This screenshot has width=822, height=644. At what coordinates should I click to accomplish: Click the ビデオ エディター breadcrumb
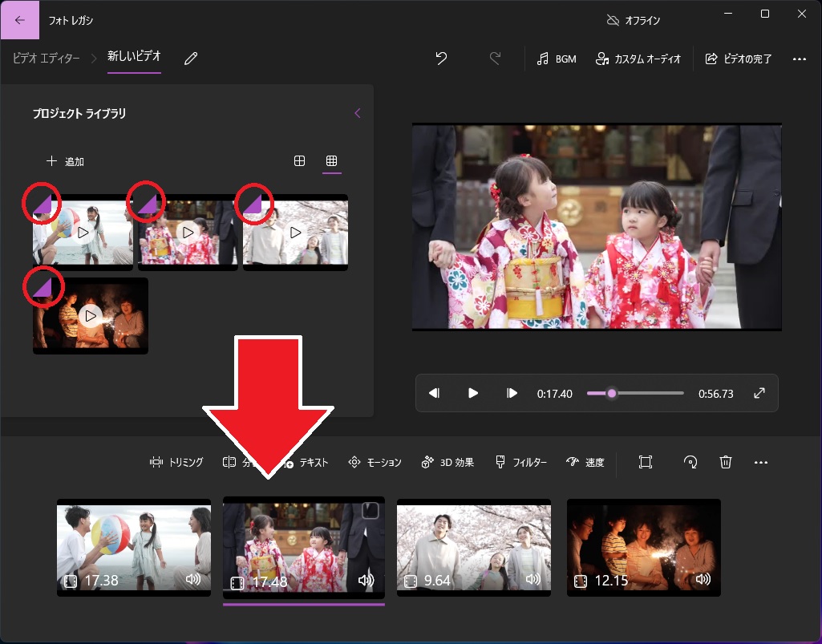point(47,58)
